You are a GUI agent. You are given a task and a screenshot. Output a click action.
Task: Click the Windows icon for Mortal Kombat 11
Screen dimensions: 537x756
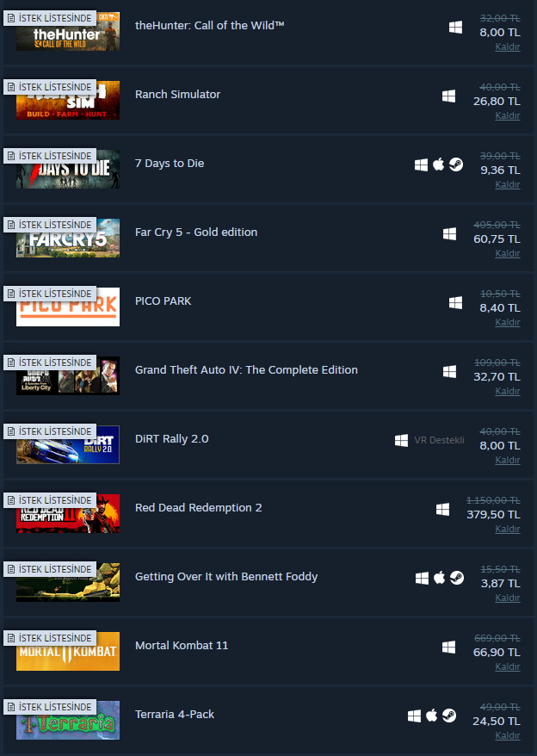click(448, 647)
